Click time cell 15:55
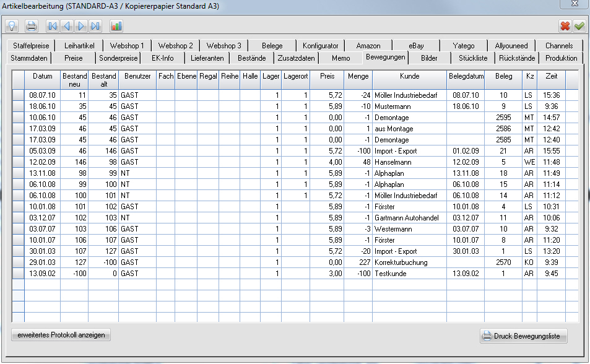The width and height of the screenshot is (590, 364). tap(552, 151)
